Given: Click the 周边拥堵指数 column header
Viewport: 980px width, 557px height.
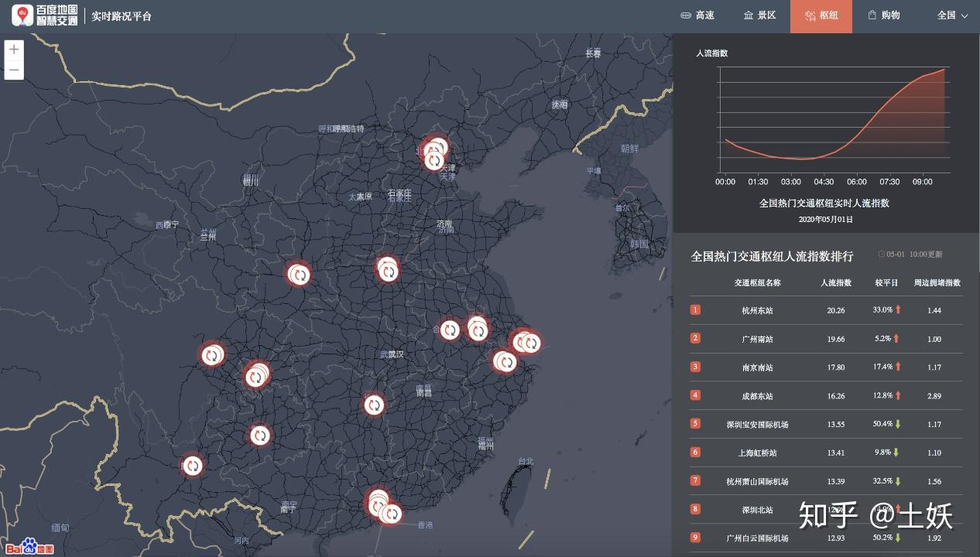Looking at the screenshot, I should point(937,283).
